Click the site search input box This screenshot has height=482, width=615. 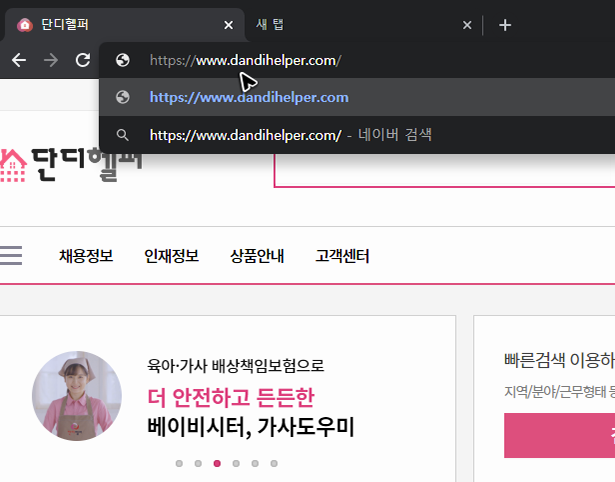click(444, 170)
